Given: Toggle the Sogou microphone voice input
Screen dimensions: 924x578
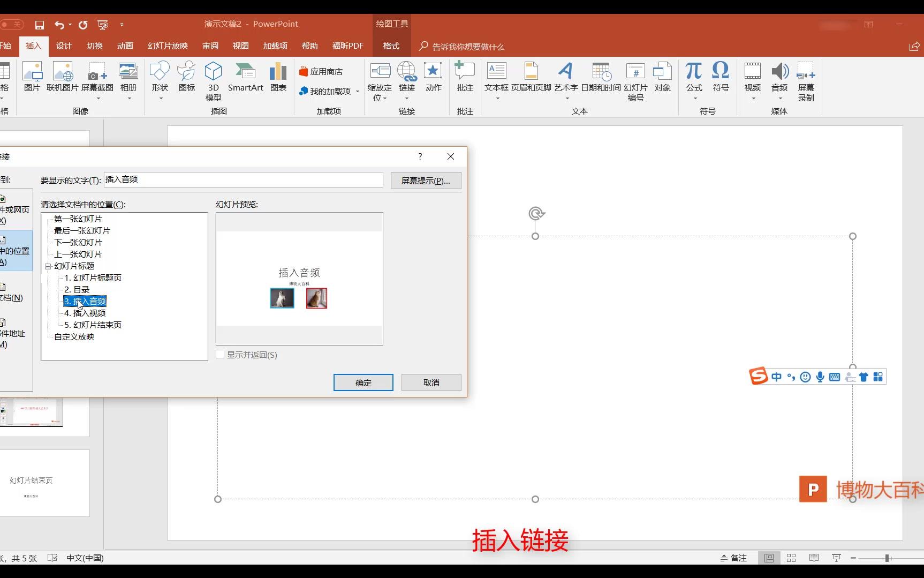Looking at the screenshot, I should [820, 377].
